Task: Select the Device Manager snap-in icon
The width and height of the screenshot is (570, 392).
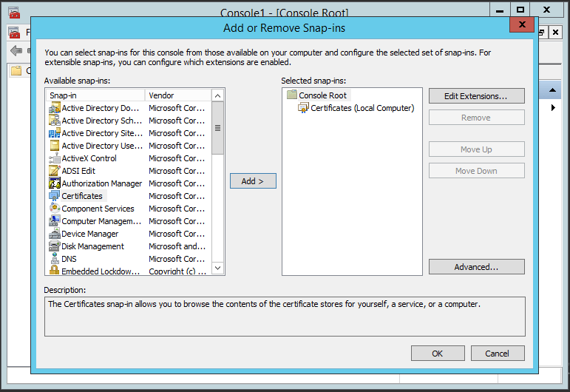Action: [54, 234]
